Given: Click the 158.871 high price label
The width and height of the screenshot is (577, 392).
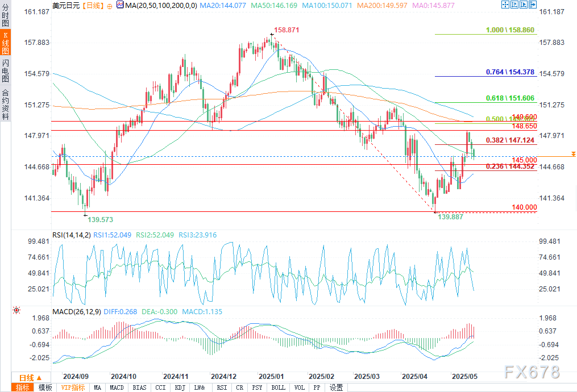Looking at the screenshot, I should pyautogui.click(x=287, y=30).
